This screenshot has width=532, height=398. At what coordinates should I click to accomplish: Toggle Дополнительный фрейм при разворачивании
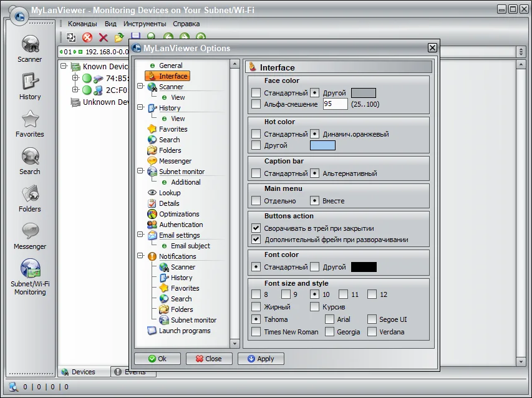point(256,239)
